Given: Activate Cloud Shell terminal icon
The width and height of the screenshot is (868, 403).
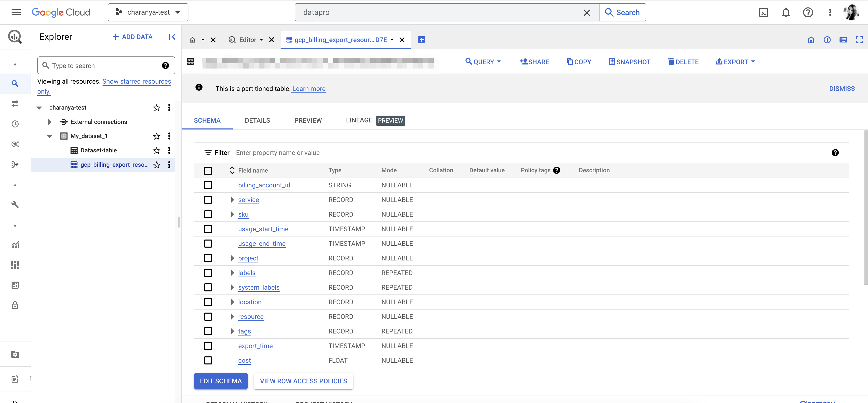Looking at the screenshot, I should (763, 12).
